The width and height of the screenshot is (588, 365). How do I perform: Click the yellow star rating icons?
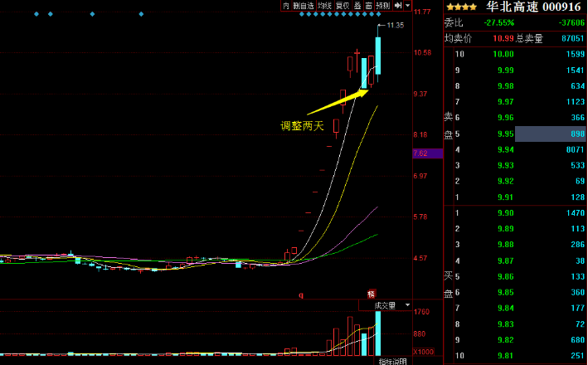click(461, 7)
